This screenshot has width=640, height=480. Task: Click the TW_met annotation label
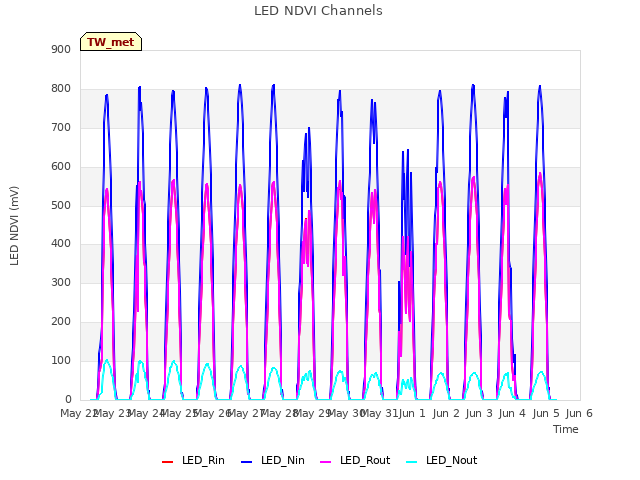pos(111,42)
